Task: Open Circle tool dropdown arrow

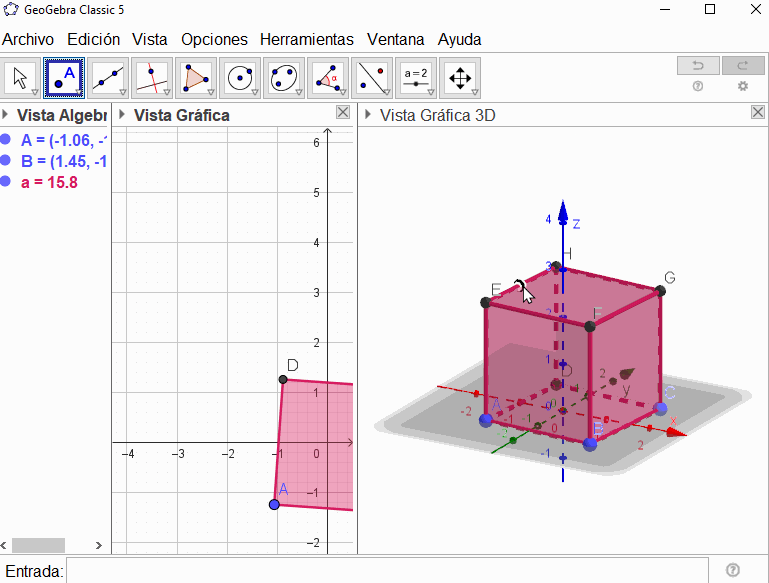Action: coord(255,92)
